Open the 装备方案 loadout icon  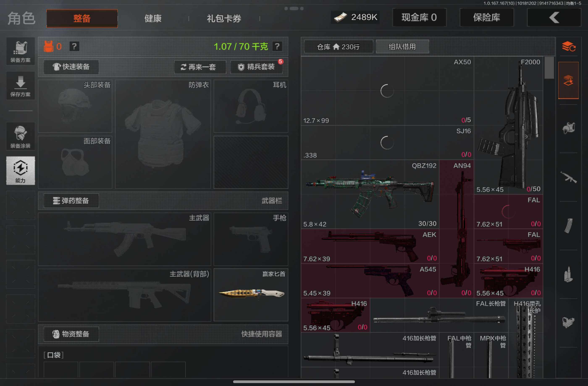coord(21,51)
